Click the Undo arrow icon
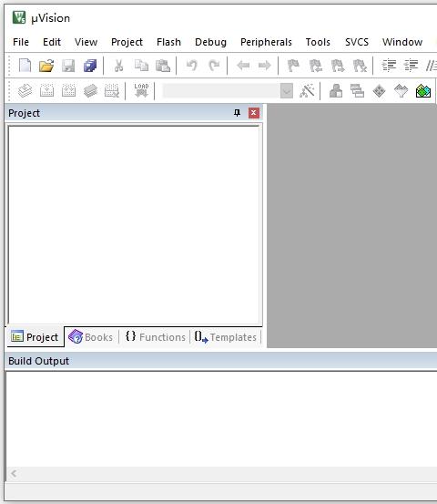The height and width of the screenshot is (504, 437). pyautogui.click(x=192, y=66)
